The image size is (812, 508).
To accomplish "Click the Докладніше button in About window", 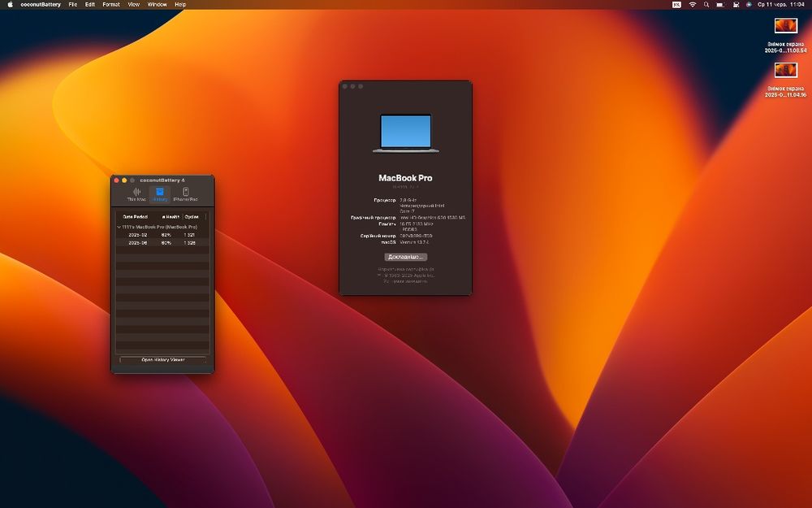I will [405, 257].
